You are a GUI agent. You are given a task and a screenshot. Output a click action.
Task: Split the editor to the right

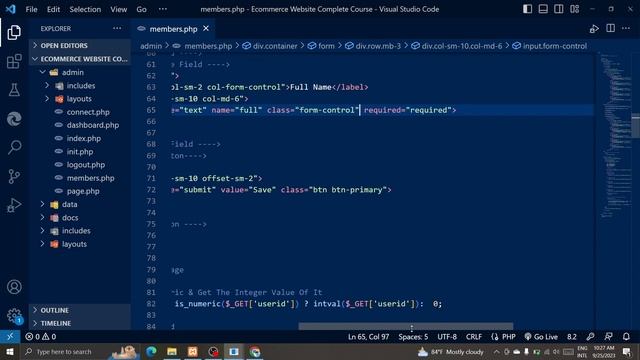[x=610, y=28]
